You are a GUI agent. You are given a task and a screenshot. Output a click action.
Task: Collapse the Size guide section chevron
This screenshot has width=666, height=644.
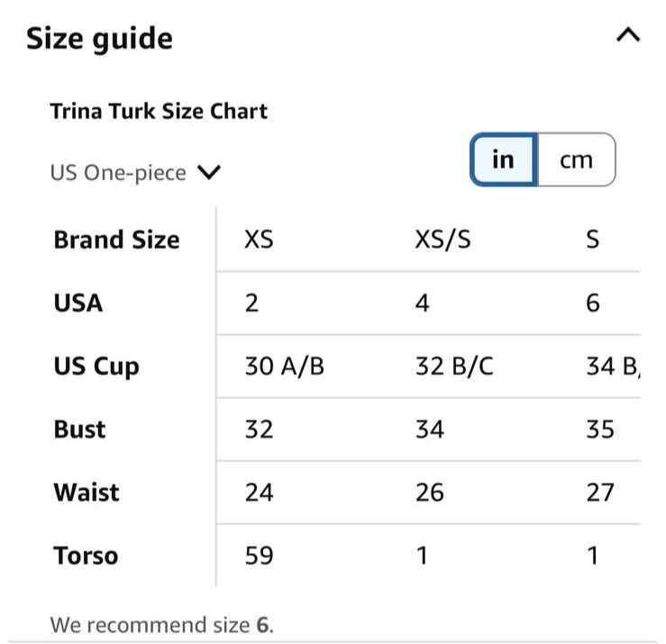[628, 35]
